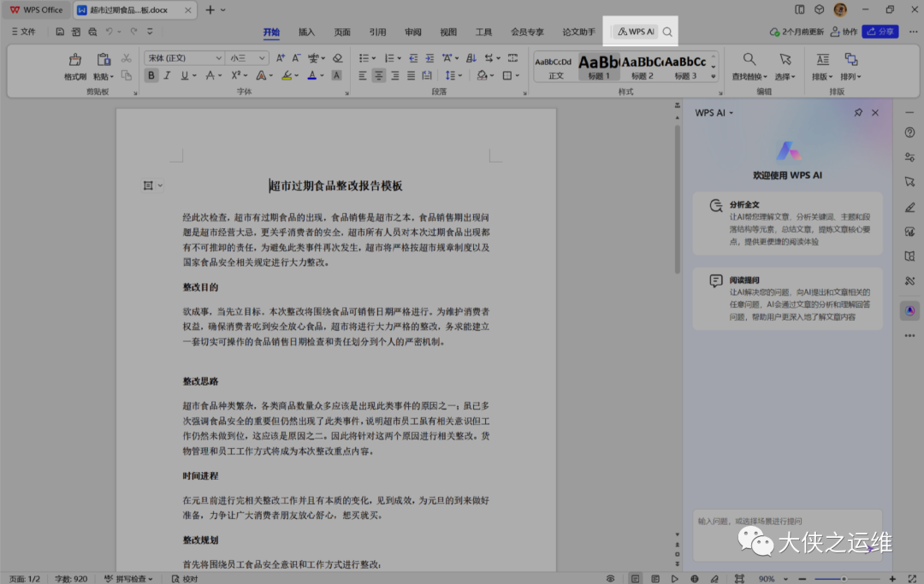Click the search magnifier next to WPS AI
924x584 pixels.
(x=667, y=32)
